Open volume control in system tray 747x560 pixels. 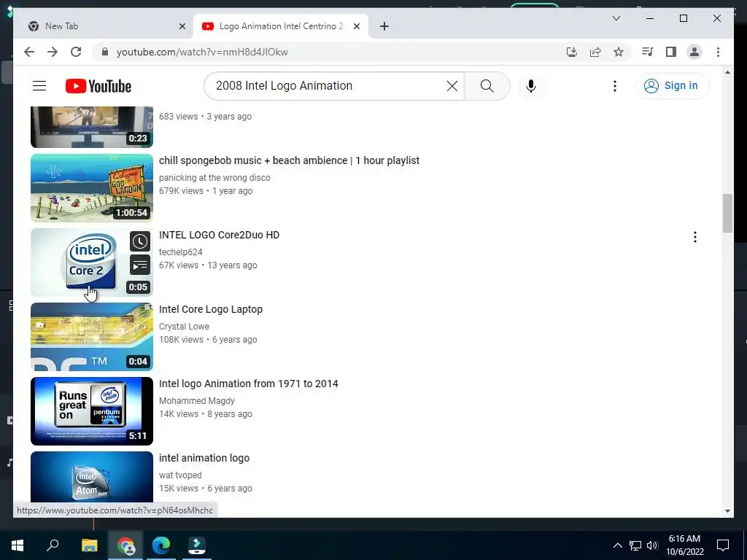pyautogui.click(x=652, y=545)
